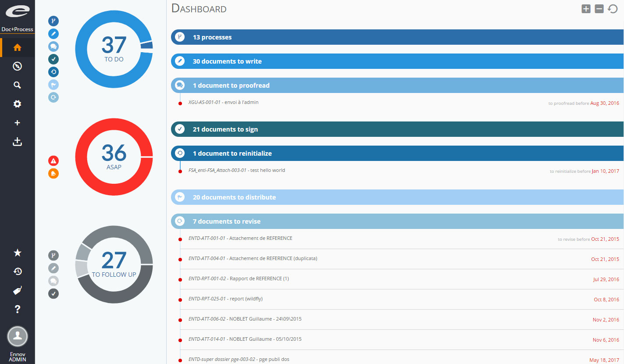Collapse all dashboard sections with minus button
The height and width of the screenshot is (364, 624).
tap(599, 9)
